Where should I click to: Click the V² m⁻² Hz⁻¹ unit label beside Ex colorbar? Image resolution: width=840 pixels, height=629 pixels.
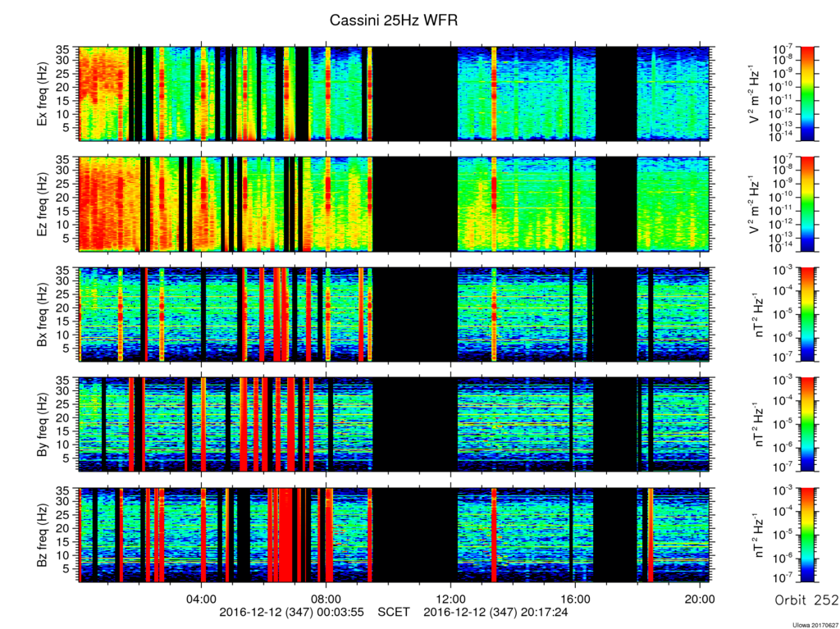pos(756,93)
